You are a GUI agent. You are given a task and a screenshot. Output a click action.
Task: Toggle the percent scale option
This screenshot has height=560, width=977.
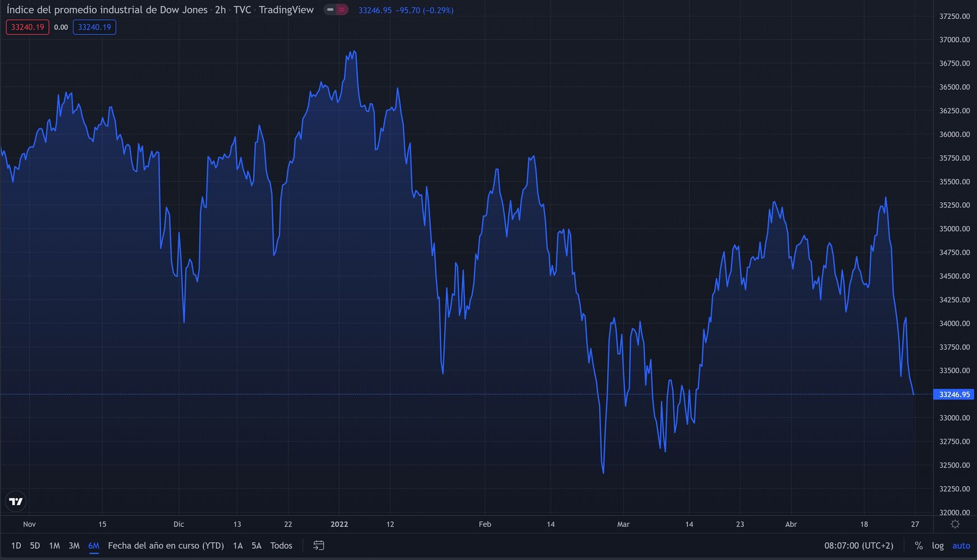click(919, 545)
